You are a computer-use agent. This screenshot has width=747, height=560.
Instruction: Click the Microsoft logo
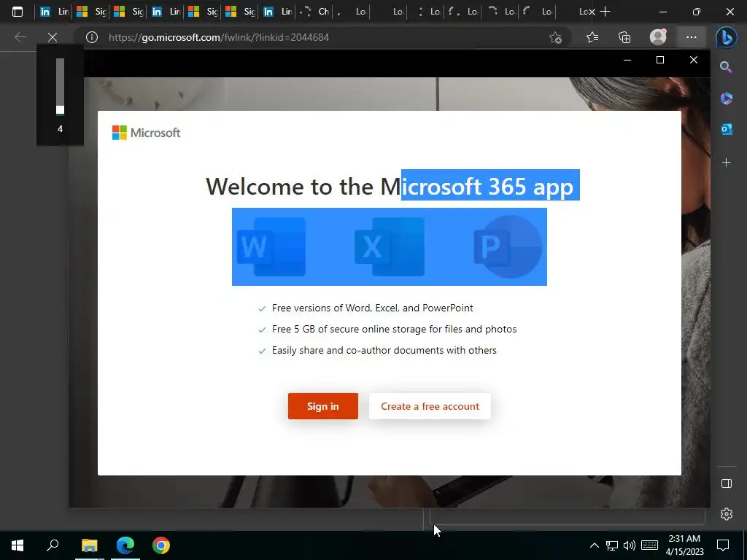point(146,133)
